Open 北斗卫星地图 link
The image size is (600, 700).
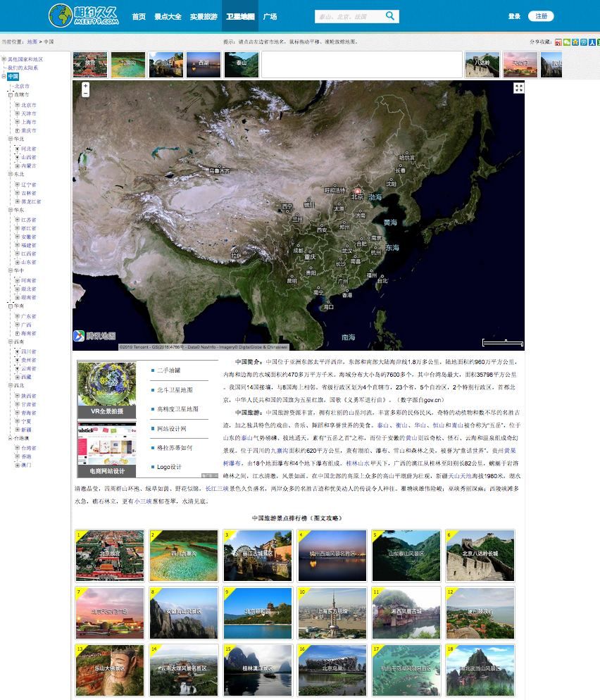(175, 389)
